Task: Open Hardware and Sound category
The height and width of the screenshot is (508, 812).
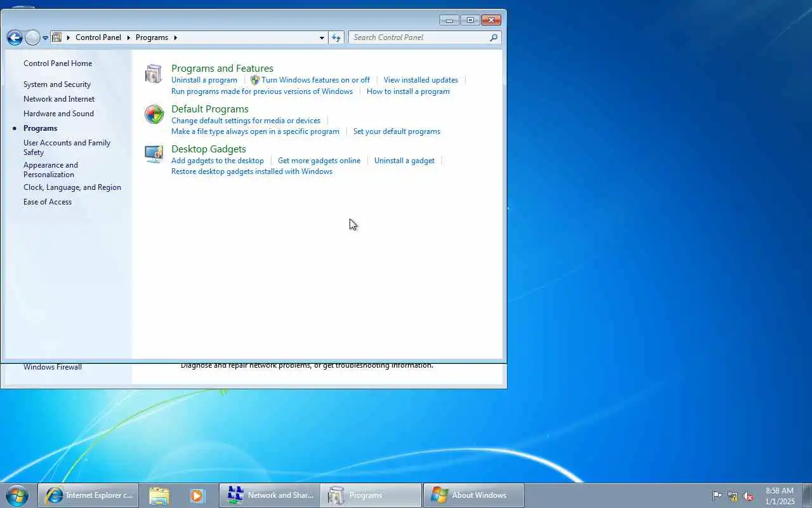Action: point(58,114)
